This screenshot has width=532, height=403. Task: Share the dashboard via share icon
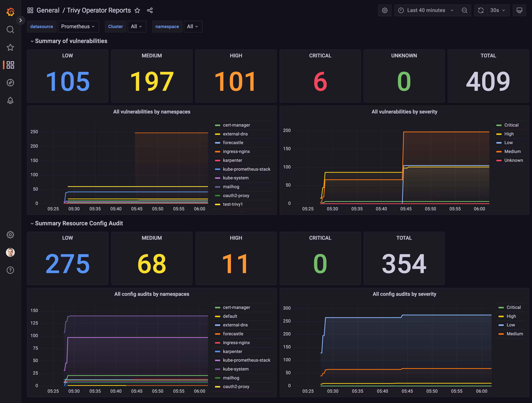(150, 10)
